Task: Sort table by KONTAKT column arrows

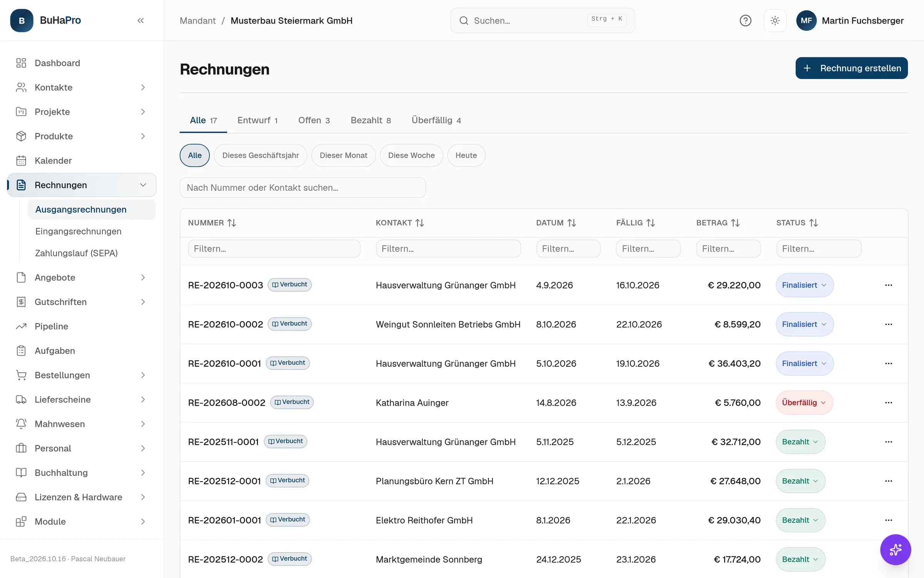Action: click(x=420, y=223)
